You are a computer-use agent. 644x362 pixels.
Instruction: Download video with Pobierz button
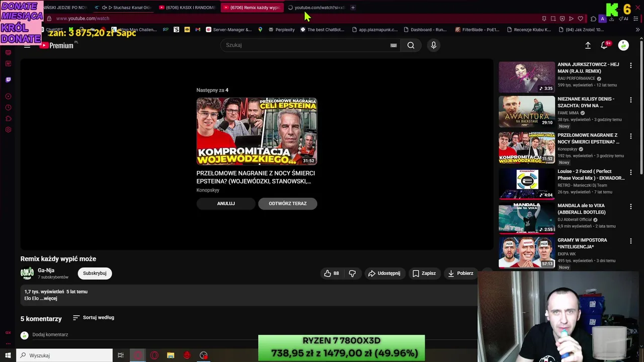[x=460, y=273]
